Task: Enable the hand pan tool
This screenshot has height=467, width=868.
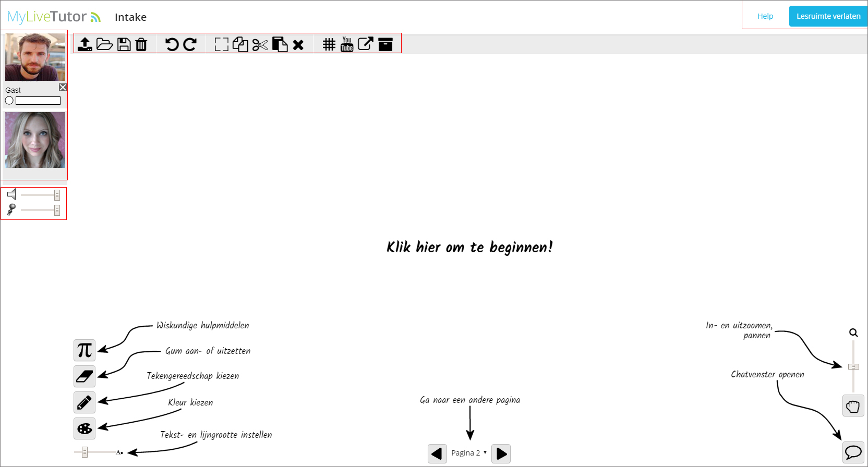Action: [x=853, y=405]
